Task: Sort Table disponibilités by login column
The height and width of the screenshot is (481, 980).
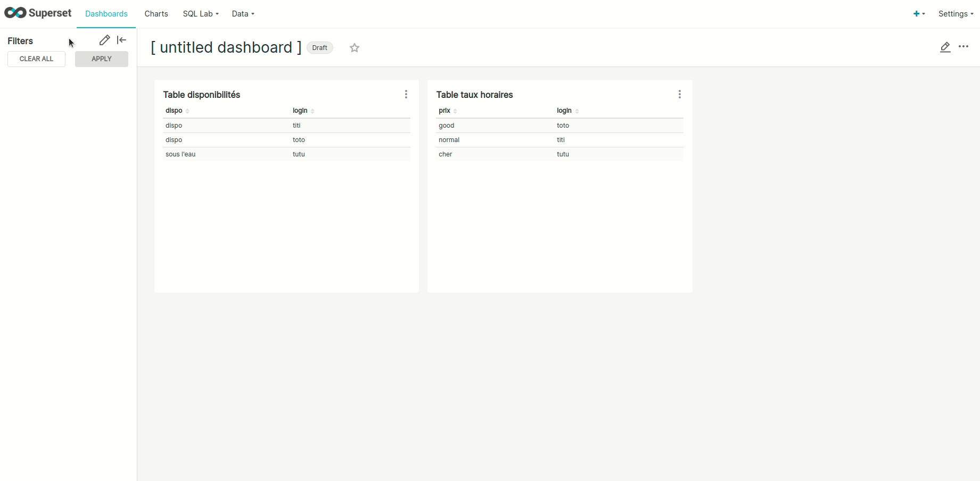Action: click(x=303, y=111)
